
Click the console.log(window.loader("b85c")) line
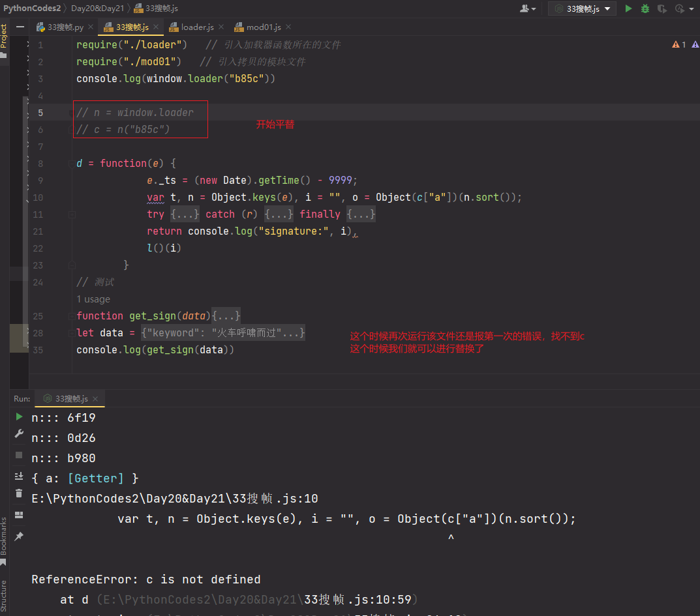(176, 78)
